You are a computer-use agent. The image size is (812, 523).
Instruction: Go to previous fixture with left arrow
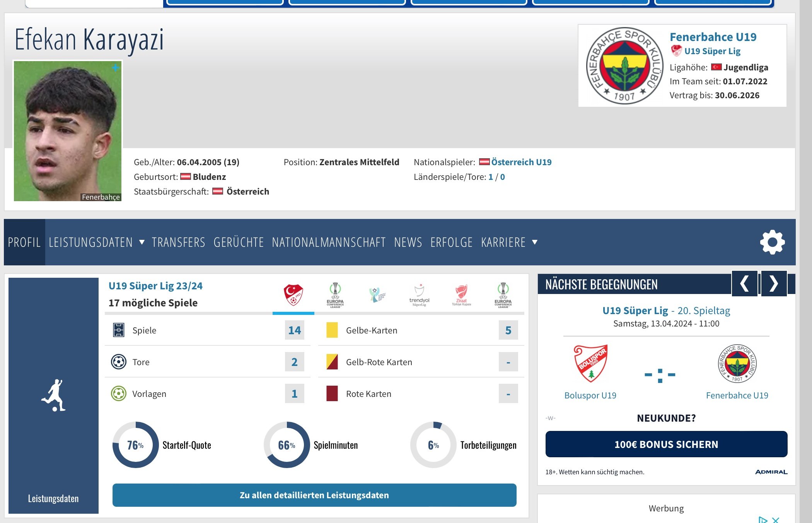coord(744,284)
